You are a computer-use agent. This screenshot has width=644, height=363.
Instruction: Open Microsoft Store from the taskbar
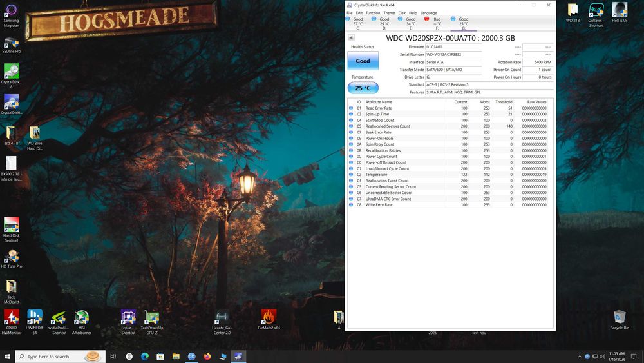(160, 357)
